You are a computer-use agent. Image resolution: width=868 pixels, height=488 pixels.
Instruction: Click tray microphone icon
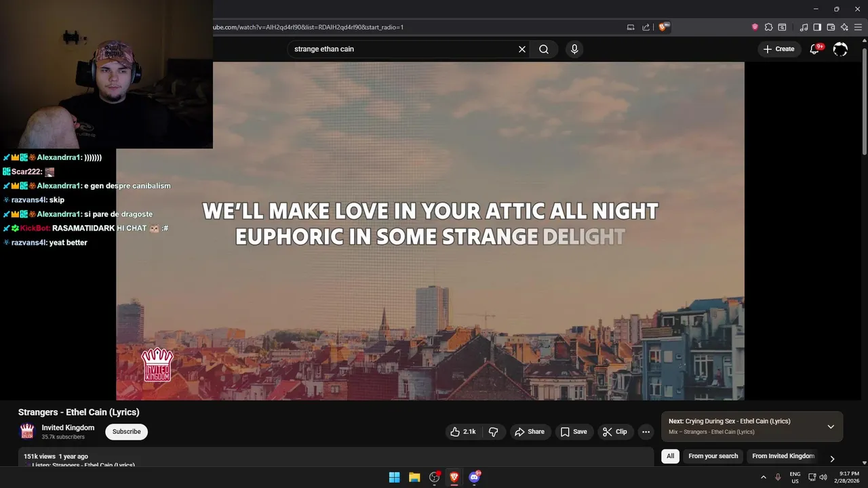click(778, 477)
